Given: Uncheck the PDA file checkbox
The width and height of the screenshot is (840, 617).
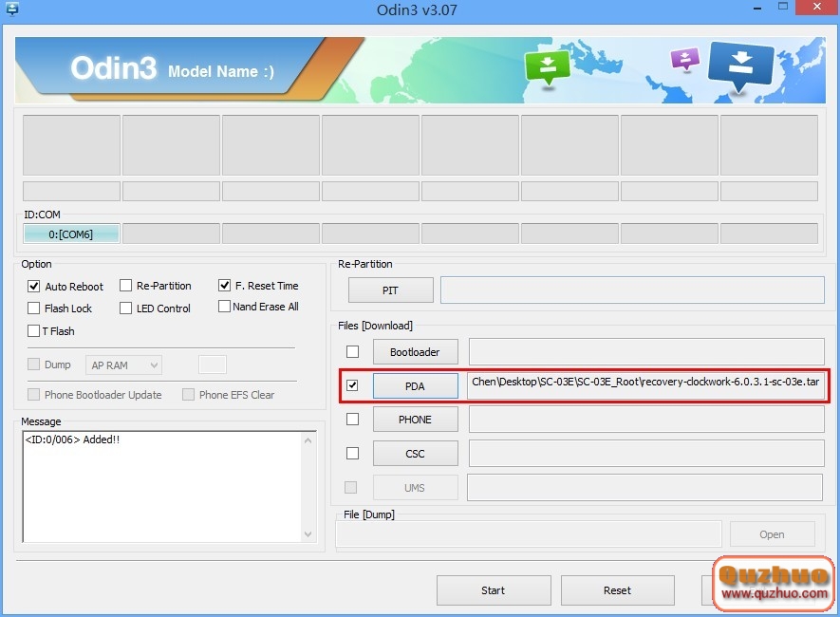Looking at the screenshot, I should point(352,385).
